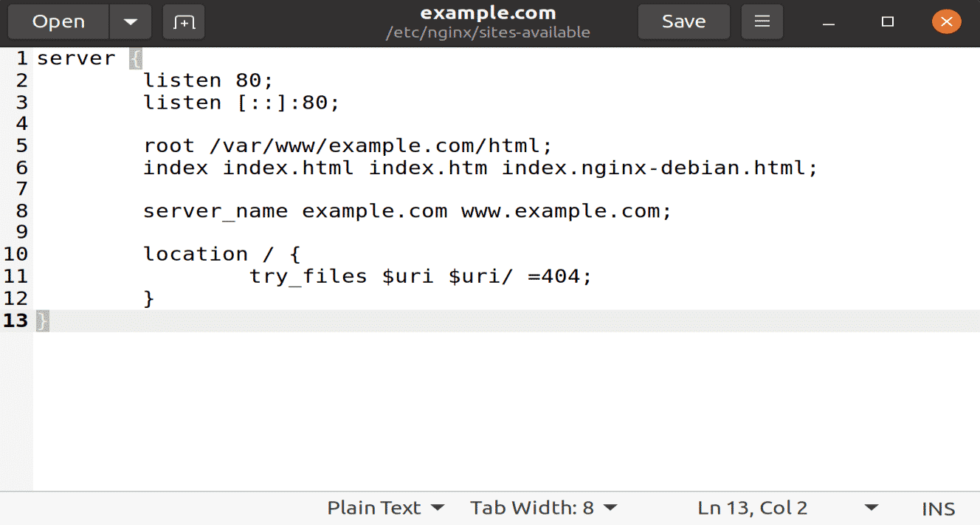Expand the recent files dropdown arrow

point(131,22)
